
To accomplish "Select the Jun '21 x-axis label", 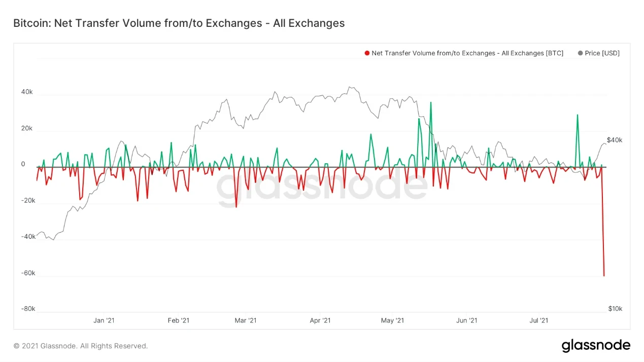I will (x=466, y=320).
